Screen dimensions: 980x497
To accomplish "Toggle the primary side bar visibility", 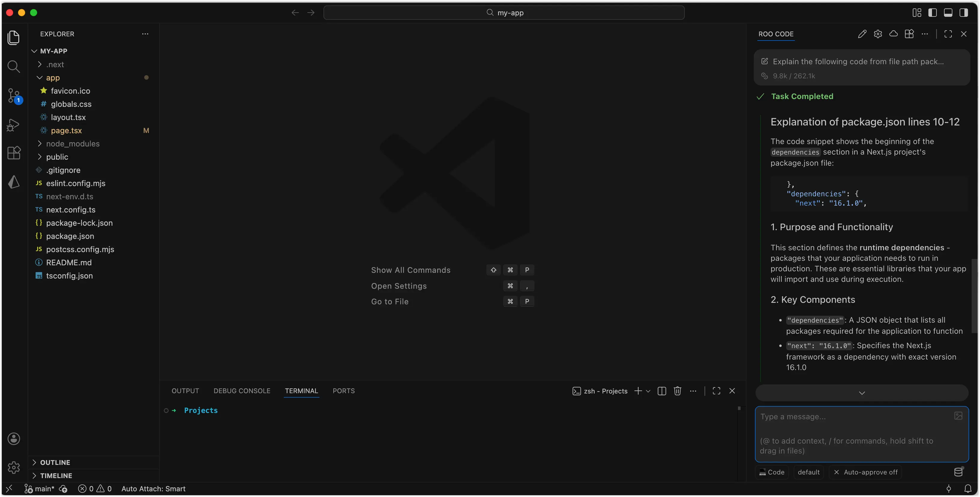I will click(x=933, y=13).
